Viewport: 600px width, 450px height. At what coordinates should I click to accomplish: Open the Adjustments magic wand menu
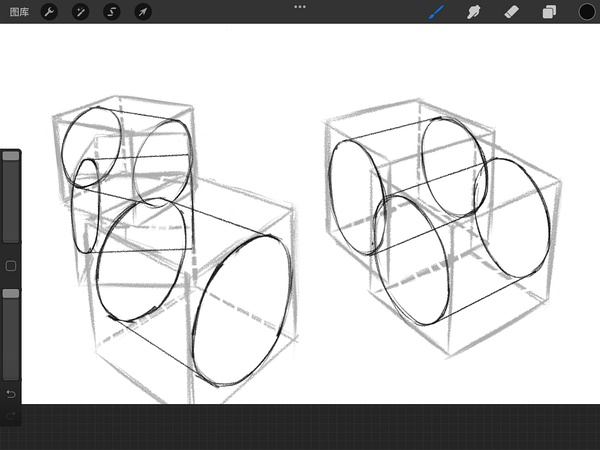80,12
